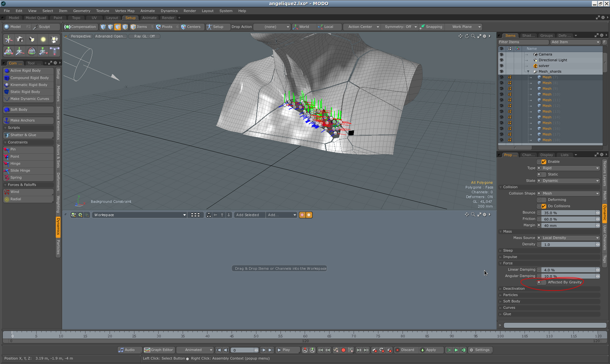This screenshot has width=610, height=364.
Task: Open the Channels tab in properties panel
Action: tap(528, 155)
